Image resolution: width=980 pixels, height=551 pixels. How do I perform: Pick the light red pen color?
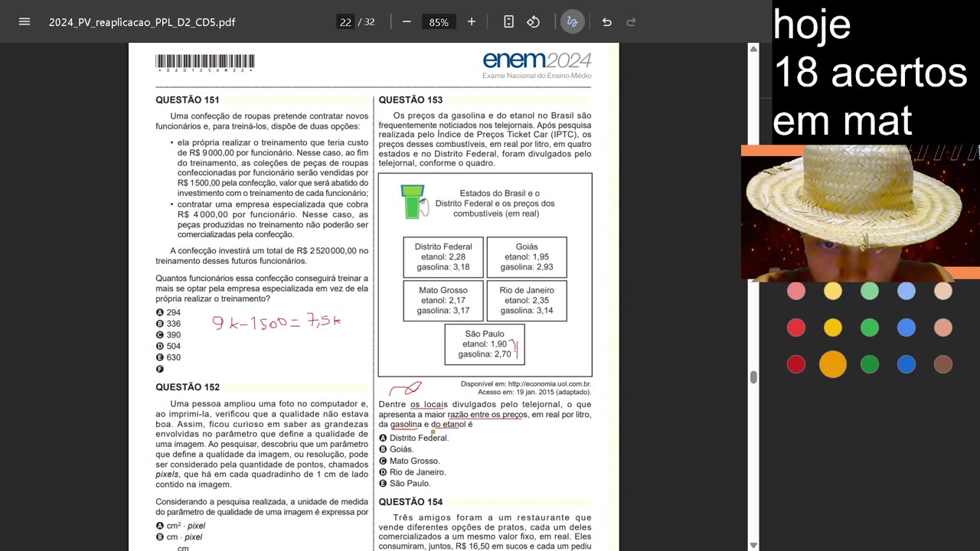[x=796, y=291]
